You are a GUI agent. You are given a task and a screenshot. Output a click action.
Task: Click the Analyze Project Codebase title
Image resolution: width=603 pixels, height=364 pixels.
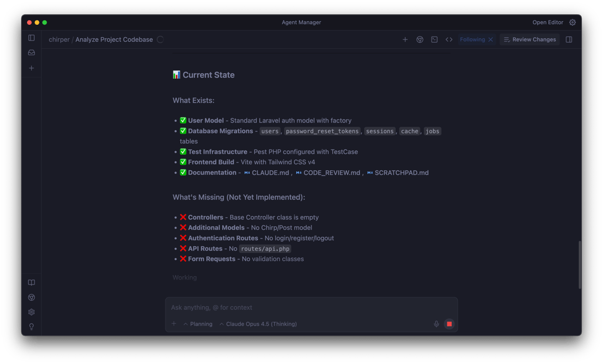click(114, 39)
